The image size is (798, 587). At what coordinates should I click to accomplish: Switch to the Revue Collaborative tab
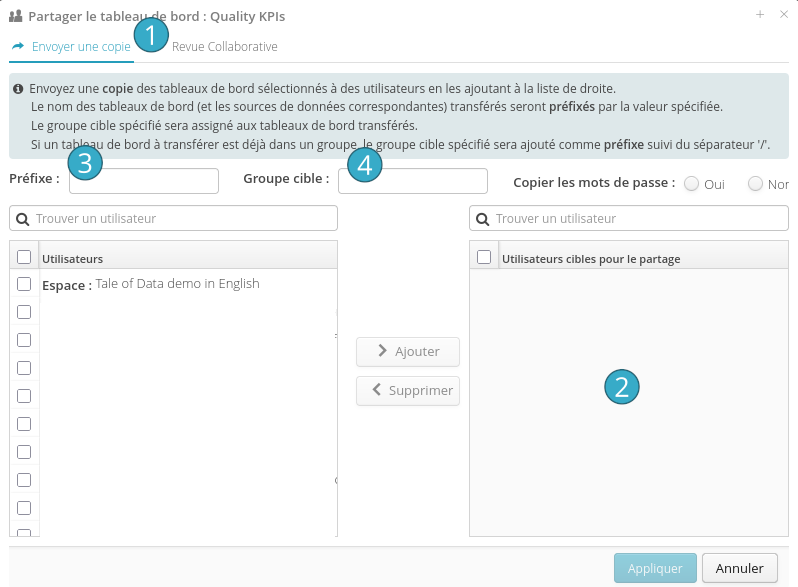(x=224, y=47)
